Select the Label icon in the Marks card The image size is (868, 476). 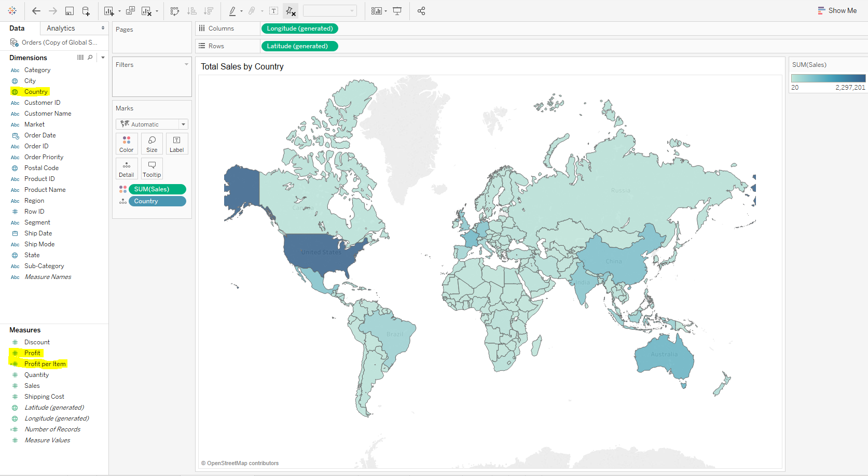click(177, 144)
